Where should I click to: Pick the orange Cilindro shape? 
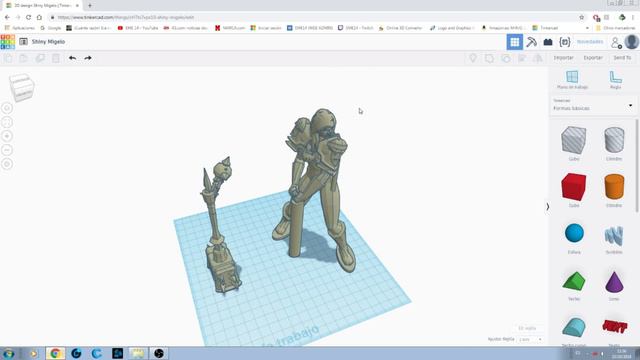pyautogui.click(x=614, y=187)
